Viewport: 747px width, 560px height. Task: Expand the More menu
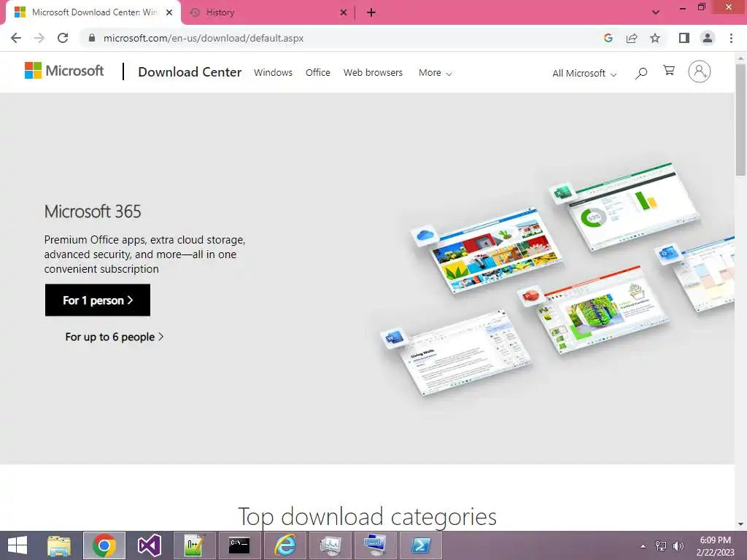tap(435, 73)
